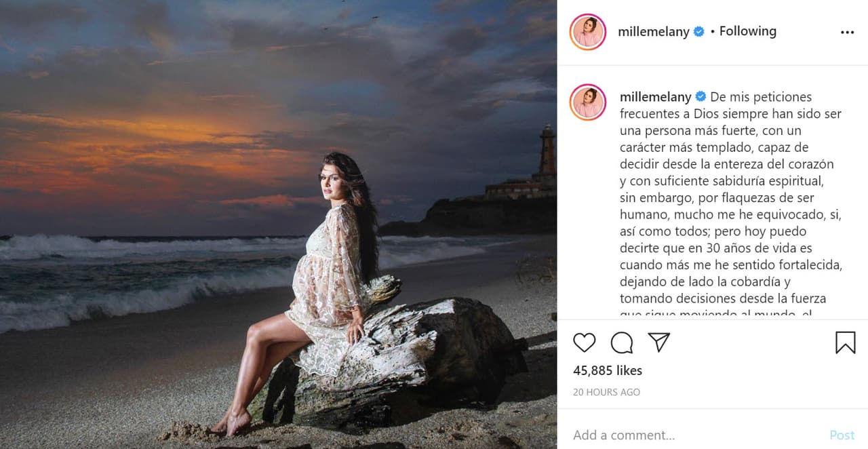Click the verified badge next to millemelany

[x=698, y=31]
